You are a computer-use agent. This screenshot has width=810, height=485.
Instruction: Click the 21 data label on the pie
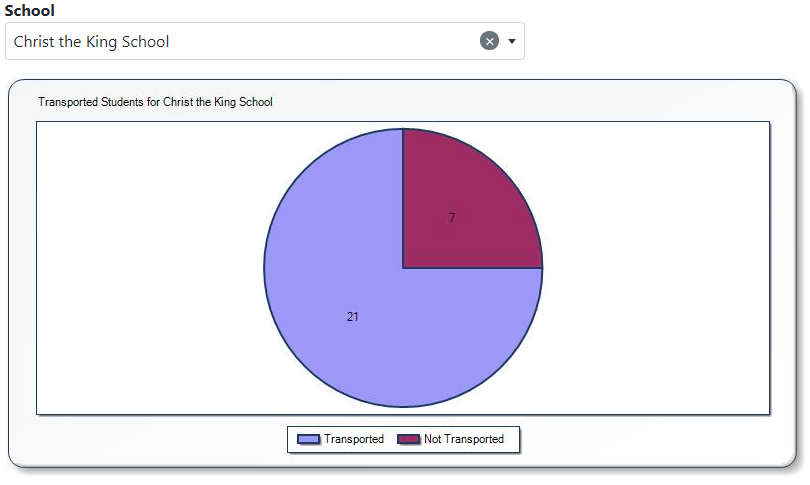click(x=353, y=317)
